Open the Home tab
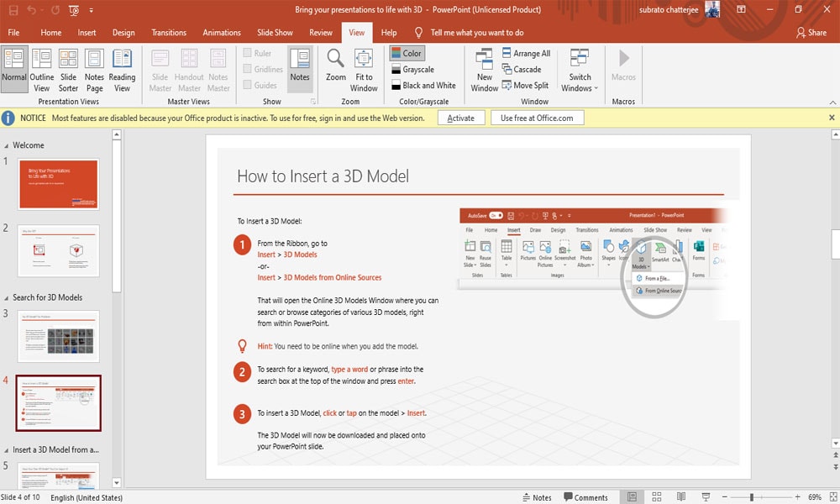This screenshot has height=504, width=840. 51,33
